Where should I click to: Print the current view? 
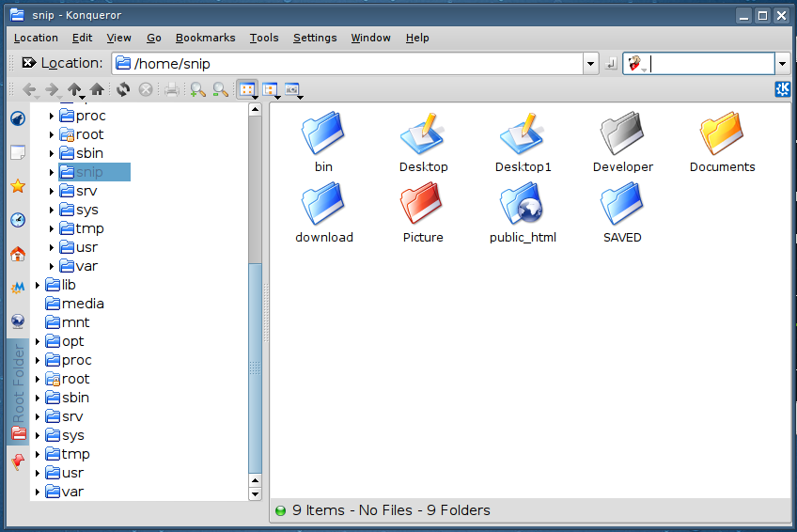pyautogui.click(x=172, y=90)
